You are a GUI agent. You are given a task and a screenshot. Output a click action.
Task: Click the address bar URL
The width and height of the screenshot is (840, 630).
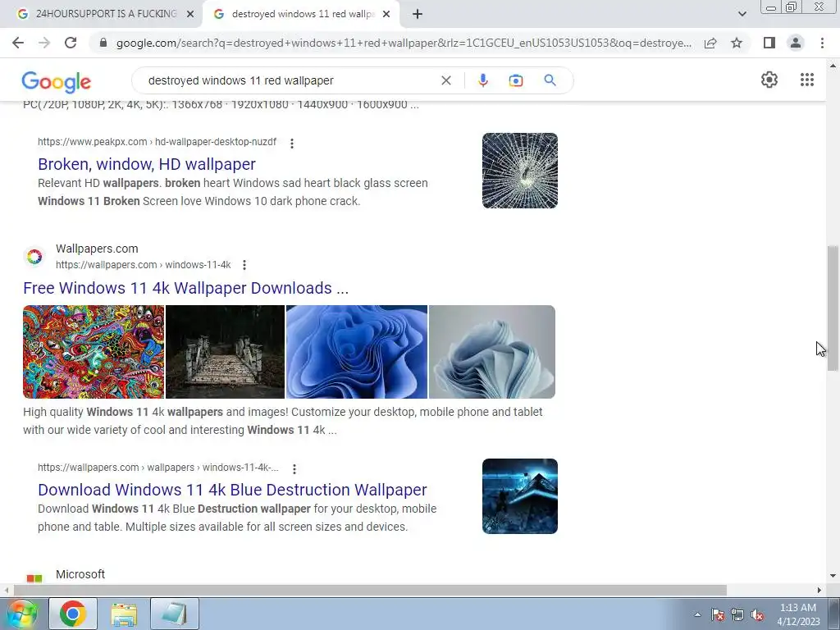[404, 43]
